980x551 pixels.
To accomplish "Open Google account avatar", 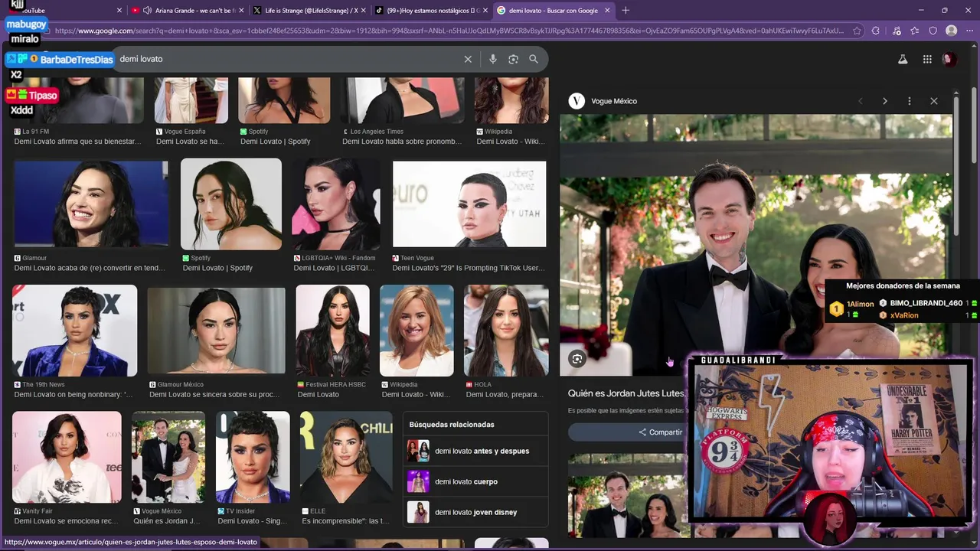I will (x=949, y=59).
